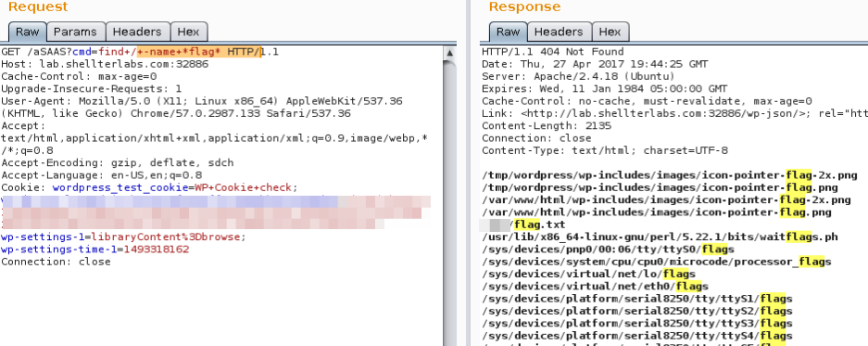Click the Response panel heading
The width and height of the screenshot is (868, 346).
(x=524, y=7)
